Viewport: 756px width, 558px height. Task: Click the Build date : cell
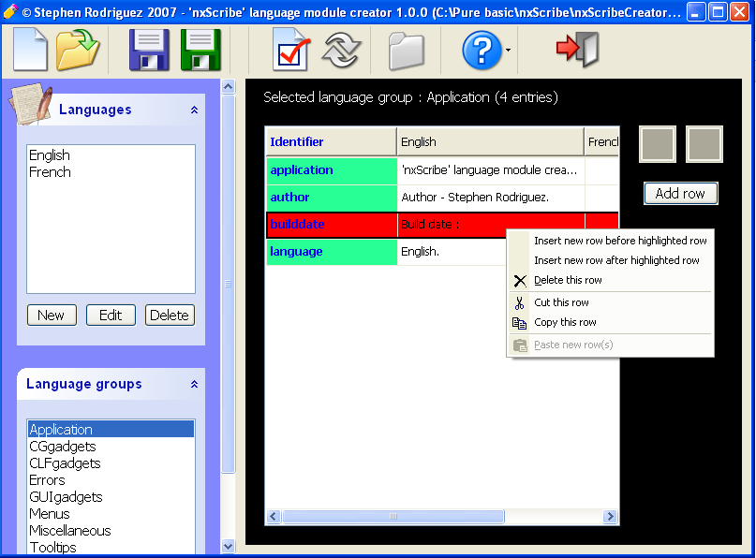pos(491,225)
